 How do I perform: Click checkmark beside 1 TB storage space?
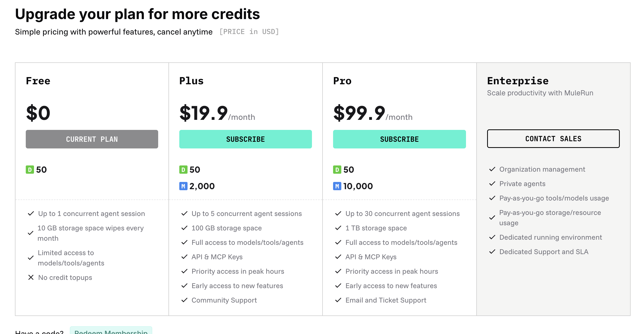(x=338, y=228)
